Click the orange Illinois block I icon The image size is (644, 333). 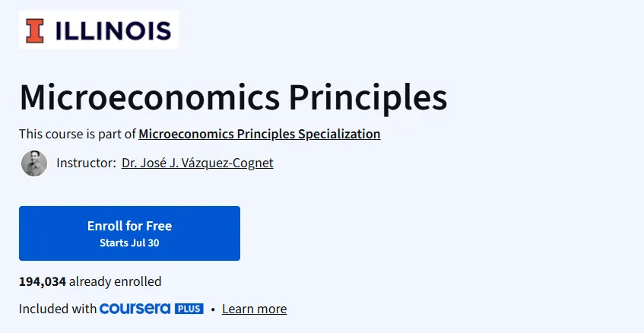click(x=34, y=31)
